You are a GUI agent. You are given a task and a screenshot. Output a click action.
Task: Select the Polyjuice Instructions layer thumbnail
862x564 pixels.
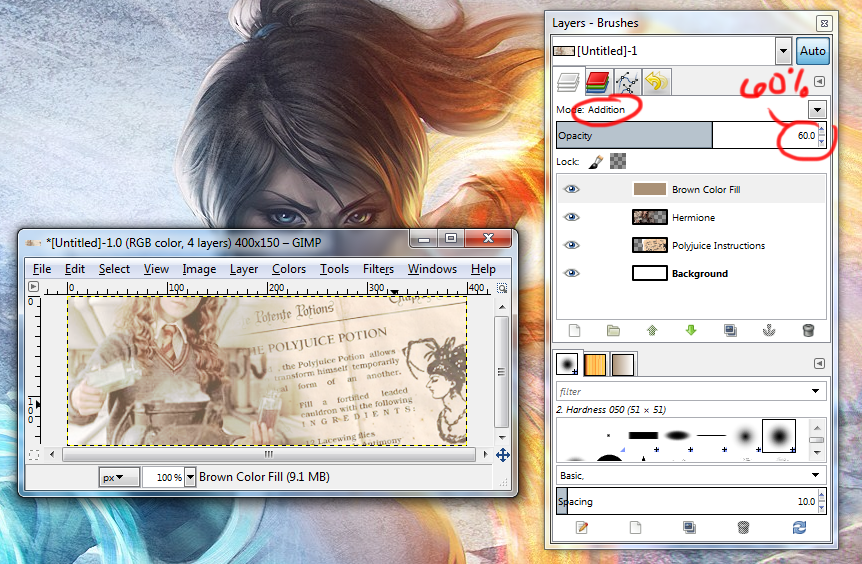[650, 245]
